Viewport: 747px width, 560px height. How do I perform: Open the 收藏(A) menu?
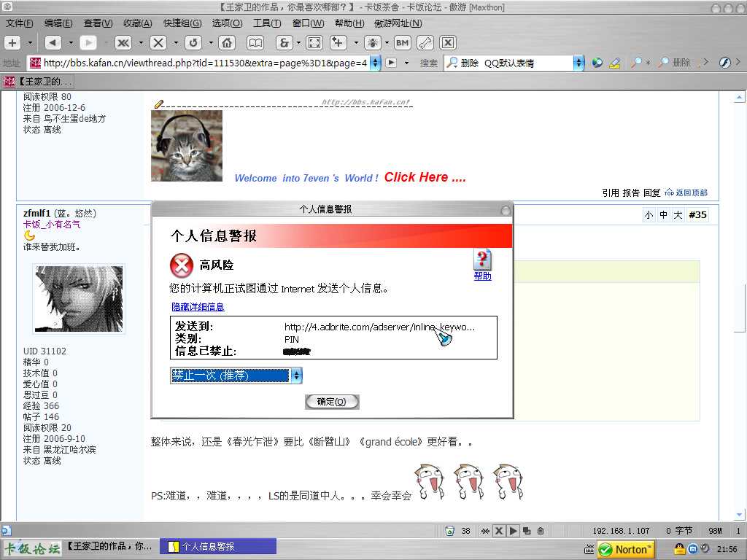[137, 23]
